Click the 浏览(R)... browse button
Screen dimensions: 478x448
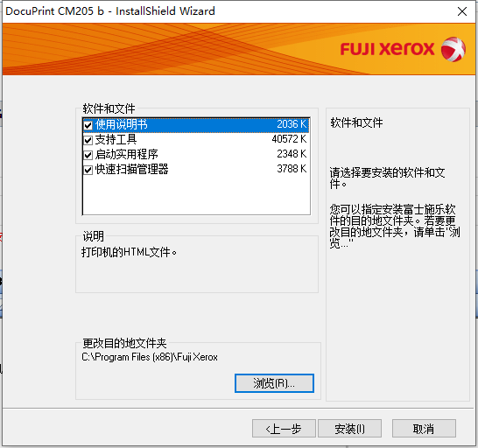pyautogui.click(x=274, y=383)
